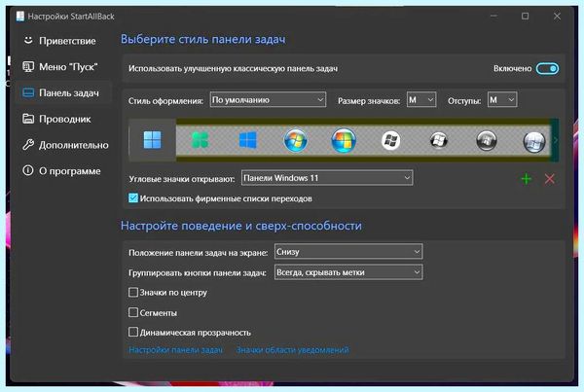Image resolution: width=584 pixels, height=392 pixels.
Task: Open the Отступы dropdown
Action: [x=502, y=100]
